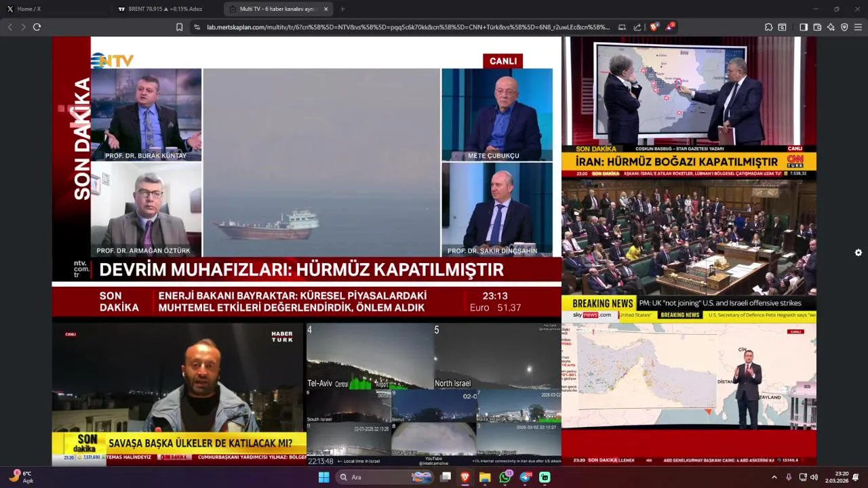Click headline DEVRİM MUHAFIZLARI: HÜRMÜZ KAPATILMIŞTIR
The height and width of the screenshot is (488, 868).
(x=302, y=270)
